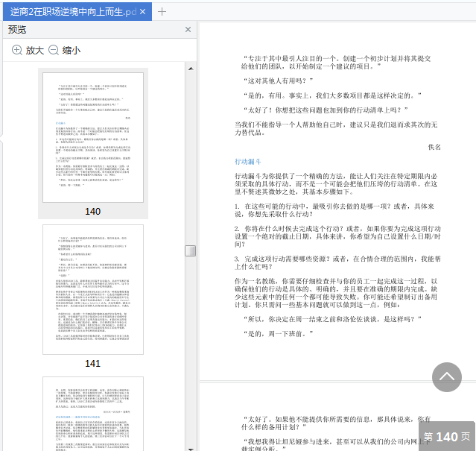The width and height of the screenshot is (476, 451).
Task: Click paragraph starting "行动漏斗为你提供了"
Action: coord(336,183)
